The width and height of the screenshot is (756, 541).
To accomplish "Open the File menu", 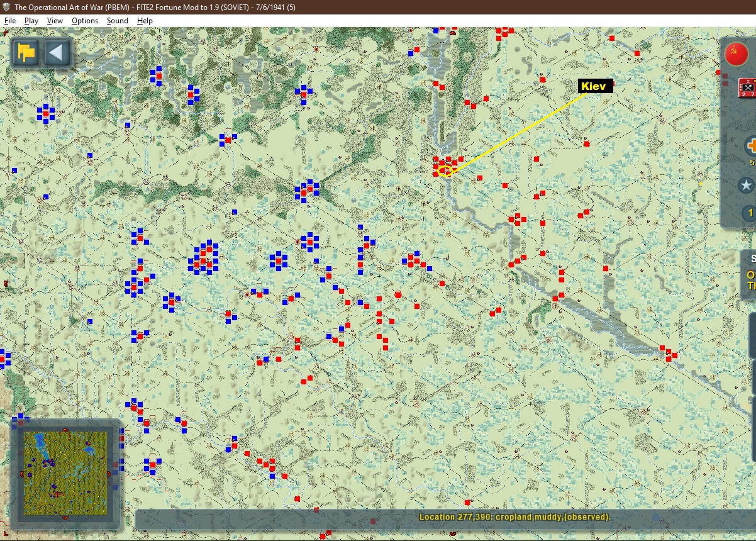I will 10,21.
